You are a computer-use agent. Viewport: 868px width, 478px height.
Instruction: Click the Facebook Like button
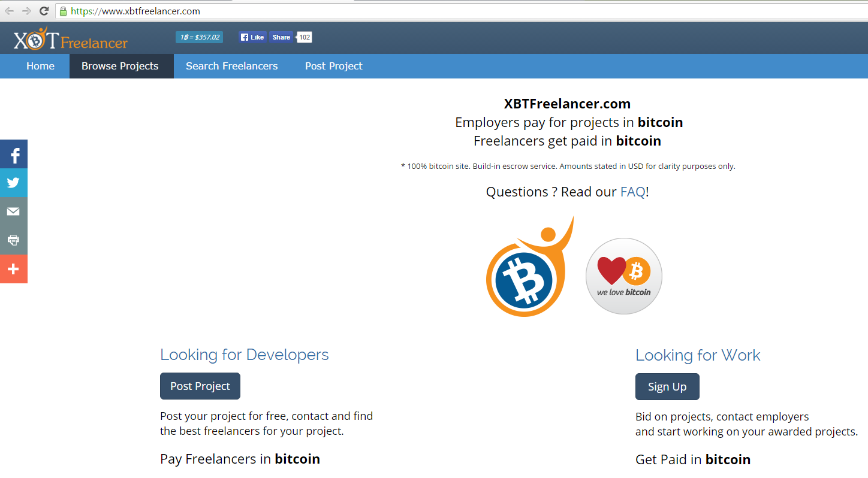tap(252, 37)
